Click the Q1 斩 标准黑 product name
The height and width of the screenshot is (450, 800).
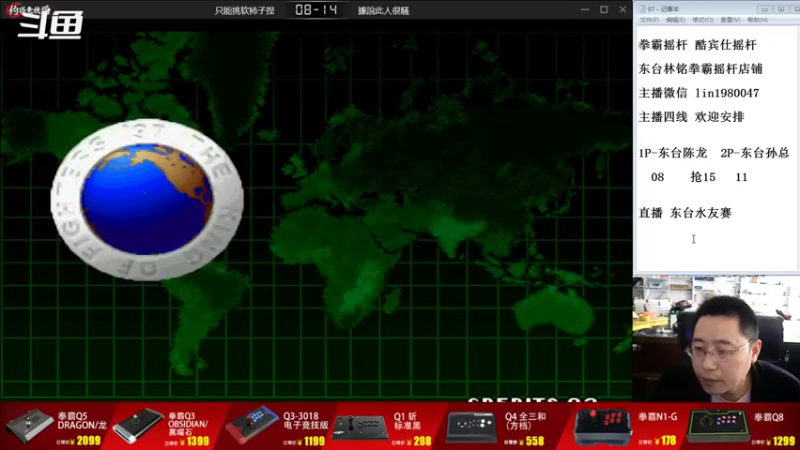pyautogui.click(x=407, y=421)
